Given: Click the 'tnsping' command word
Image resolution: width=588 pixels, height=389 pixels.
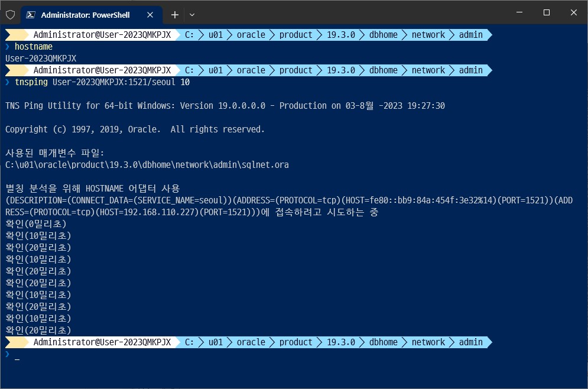Looking at the screenshot, I should [31, 82].
